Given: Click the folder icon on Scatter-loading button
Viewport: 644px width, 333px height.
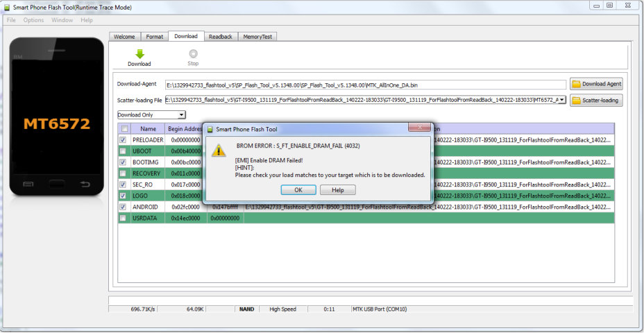Looking at the screenshot, I should (x=576, y=101).
